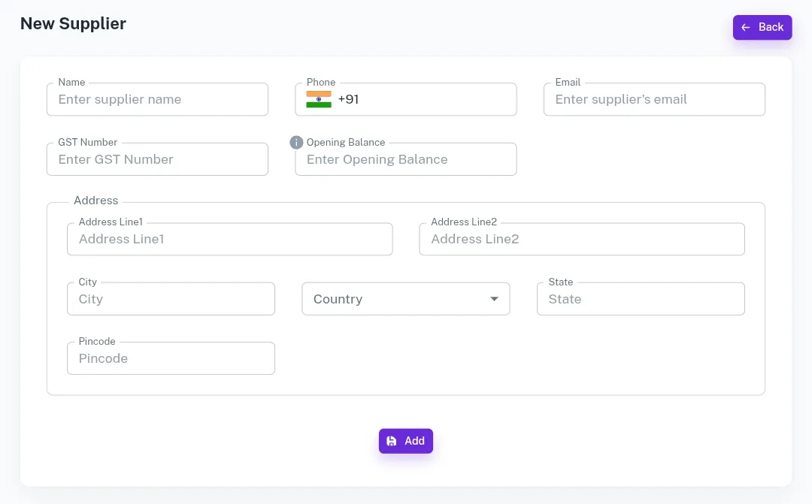Screen dimensions: 812x504
Task: Click the New Supplier heading
Action: [x=73, y=24]
